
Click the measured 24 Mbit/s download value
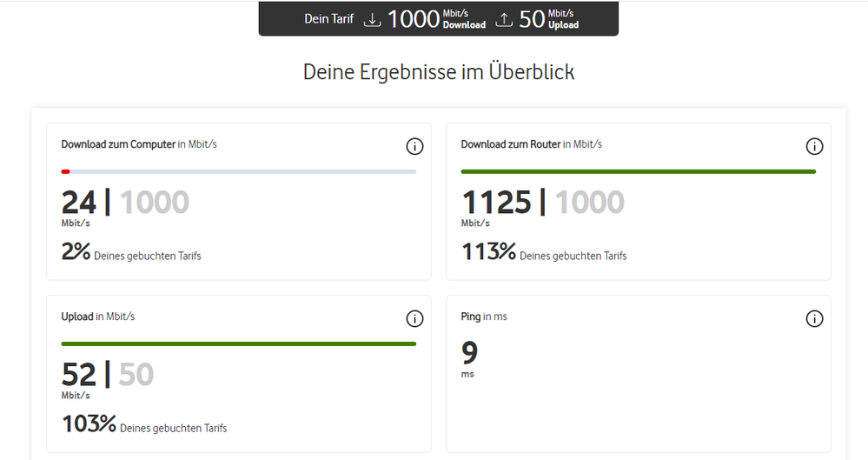(x=79, y=203)
